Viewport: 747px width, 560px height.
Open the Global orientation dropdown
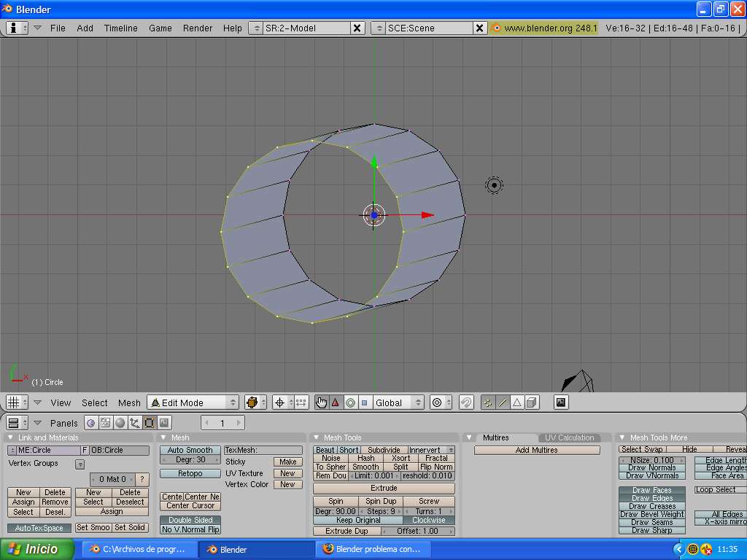click(x=398, y=402)
